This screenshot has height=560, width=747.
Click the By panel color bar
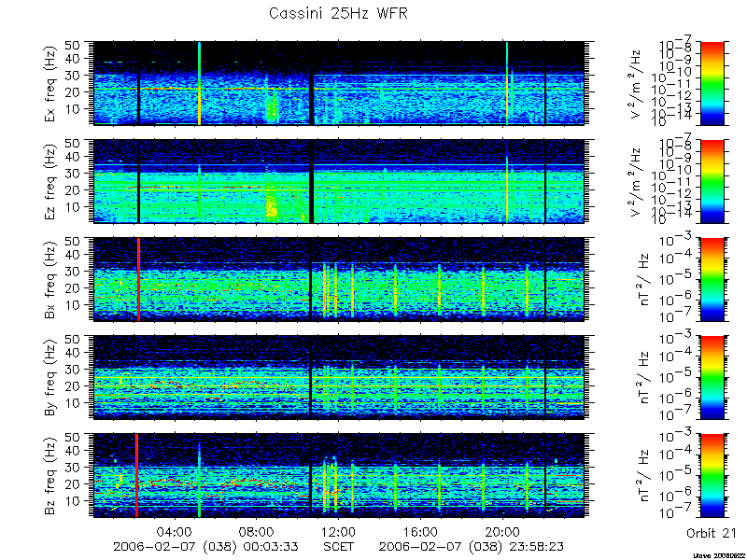coord(712,378)
